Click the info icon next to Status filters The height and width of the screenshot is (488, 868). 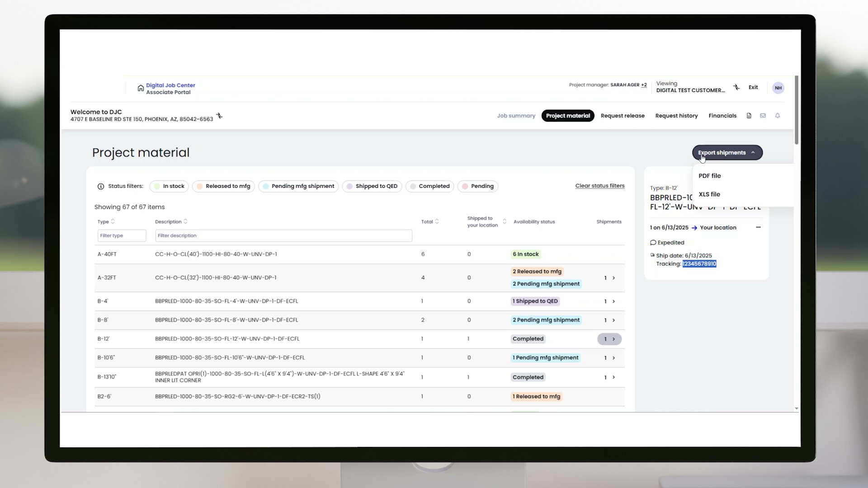pyautogui.click(x=100, y=186)
